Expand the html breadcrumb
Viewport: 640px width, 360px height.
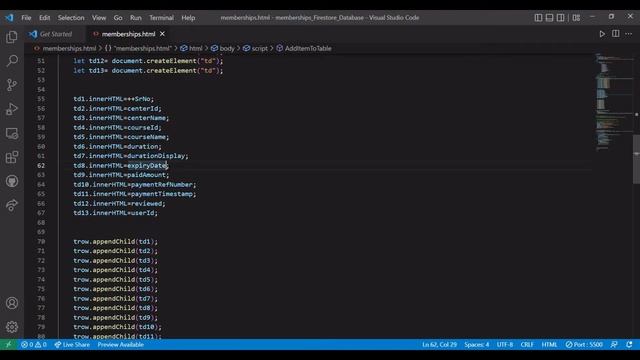tap(196, 49)
